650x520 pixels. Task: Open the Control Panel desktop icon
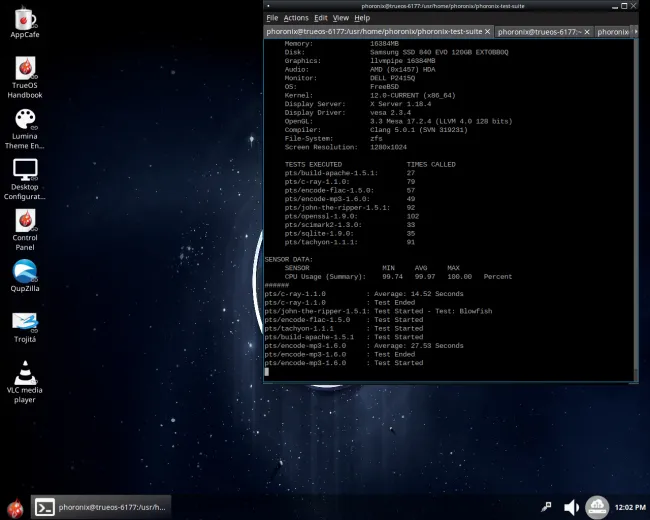click(25, 230)
